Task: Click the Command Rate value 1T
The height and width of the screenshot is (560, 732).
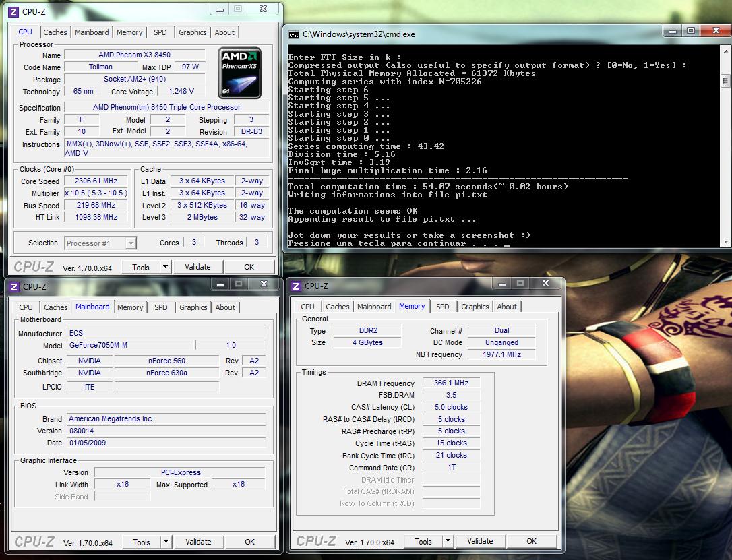Action: coord(451,467)
